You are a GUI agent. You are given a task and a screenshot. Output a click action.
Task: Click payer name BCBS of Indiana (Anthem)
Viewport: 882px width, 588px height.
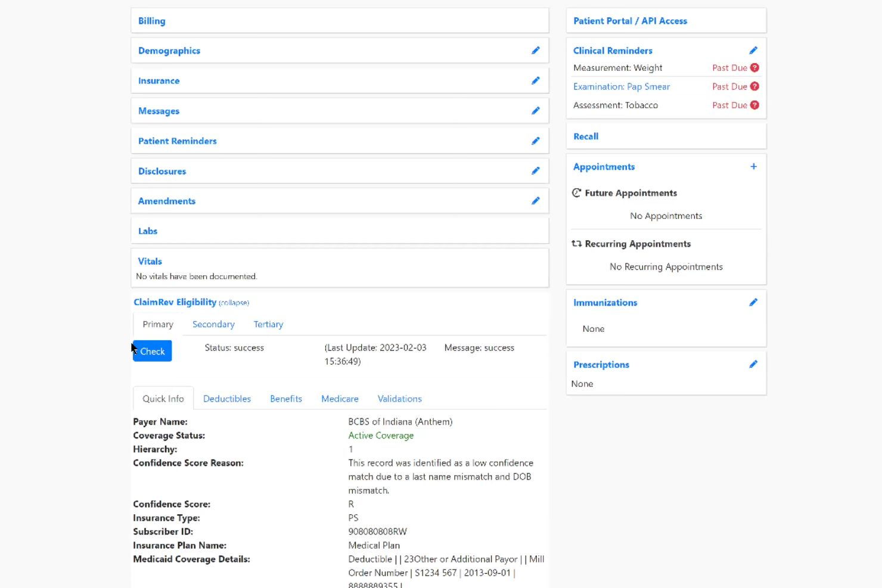coord(400,422)
